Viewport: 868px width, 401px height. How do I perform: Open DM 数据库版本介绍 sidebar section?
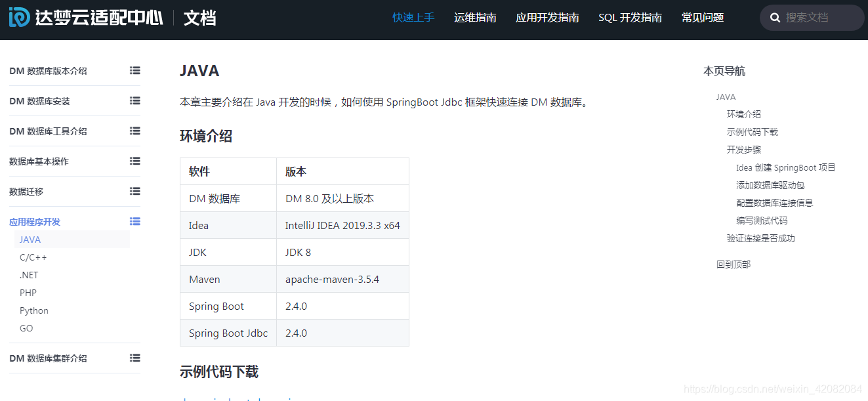click(48, 71)
